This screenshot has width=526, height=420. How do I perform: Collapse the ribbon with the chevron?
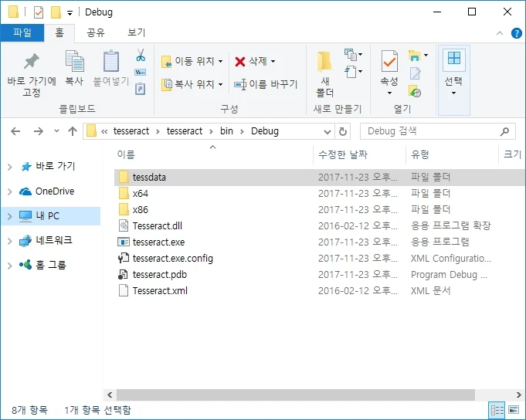point(500,32)
